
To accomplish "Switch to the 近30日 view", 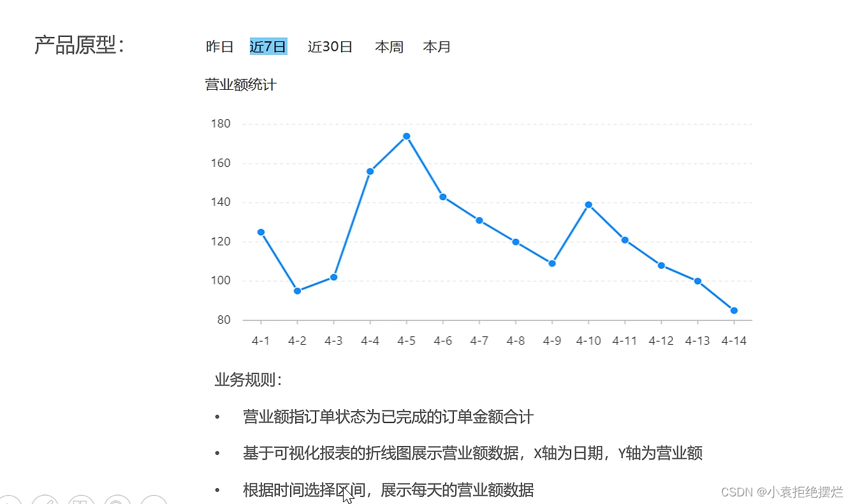I will [330, 46].
